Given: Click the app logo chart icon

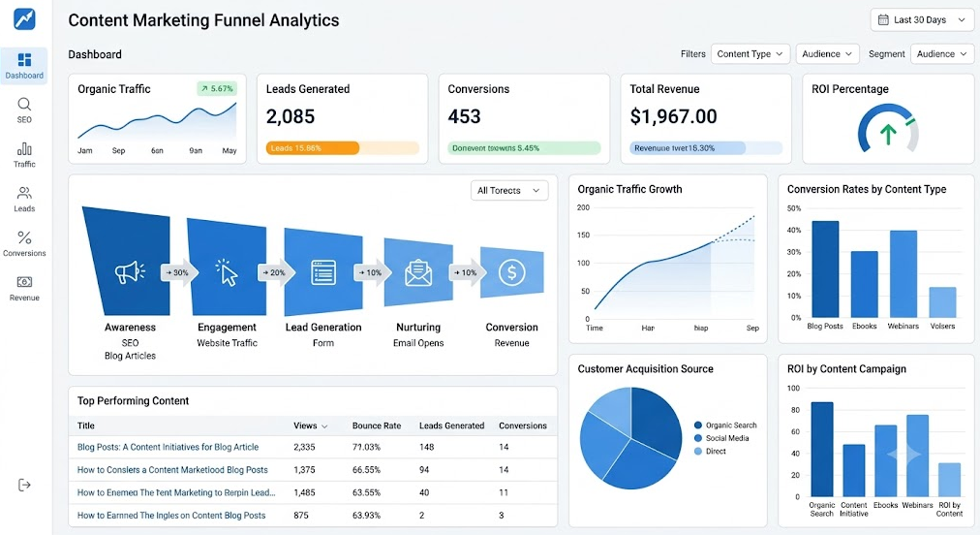Looking at the screenshot, I should tap(24, 18).
